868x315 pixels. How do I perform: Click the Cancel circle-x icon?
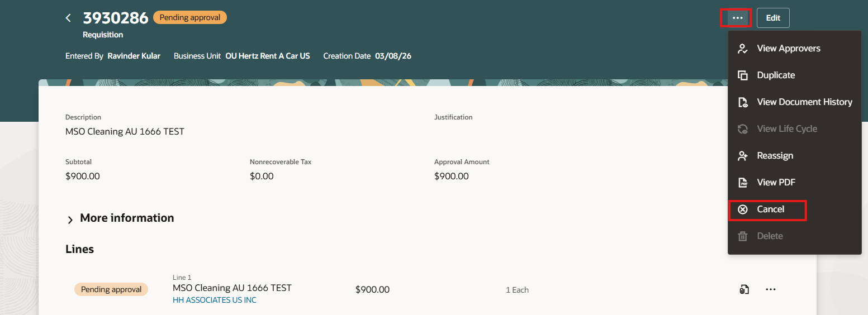742,209
